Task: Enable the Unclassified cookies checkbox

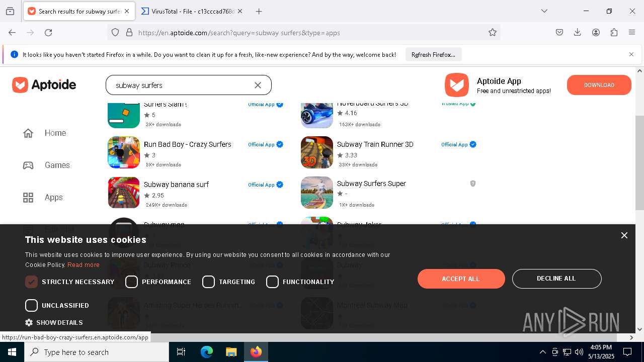Action: pos(31,305)
